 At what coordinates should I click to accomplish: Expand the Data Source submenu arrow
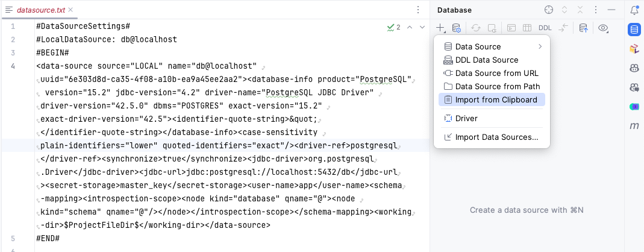540,46
